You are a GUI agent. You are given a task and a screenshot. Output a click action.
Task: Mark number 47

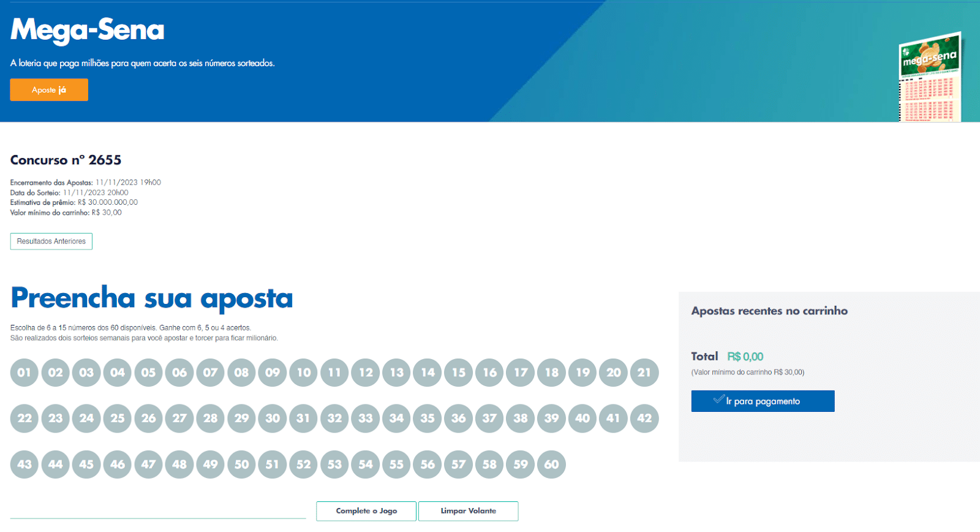149,465
